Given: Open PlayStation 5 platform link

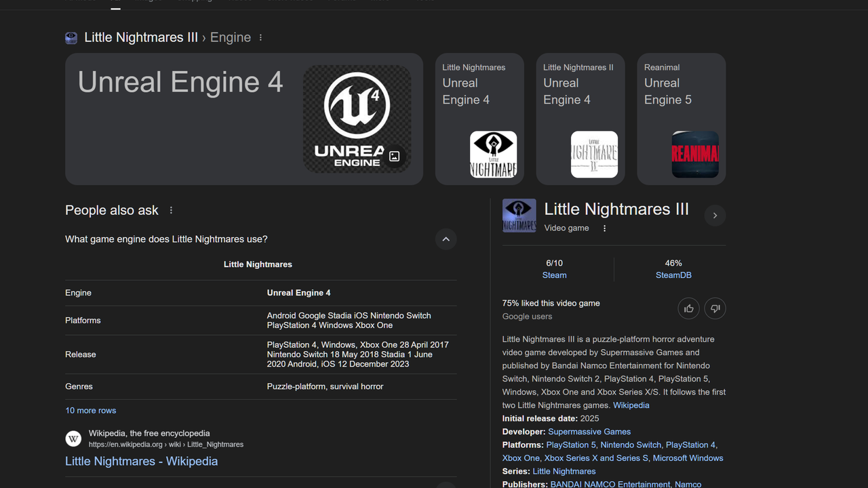Looking at the screenshot, I should tap(571, 445).
